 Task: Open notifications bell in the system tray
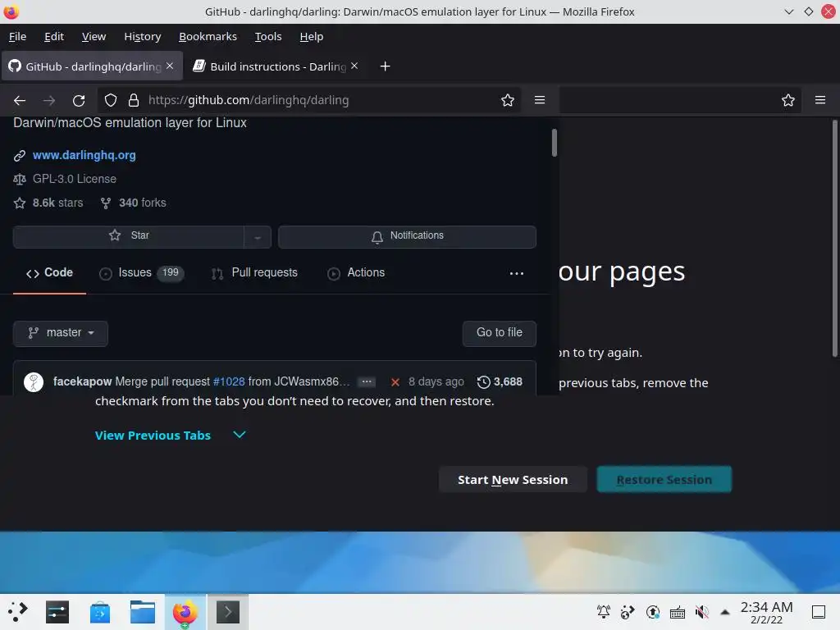604,612
